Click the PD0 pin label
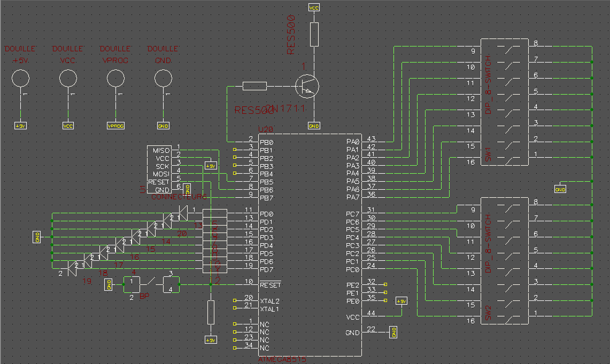The width and height of the screenshot is (610, 364). 266,214
